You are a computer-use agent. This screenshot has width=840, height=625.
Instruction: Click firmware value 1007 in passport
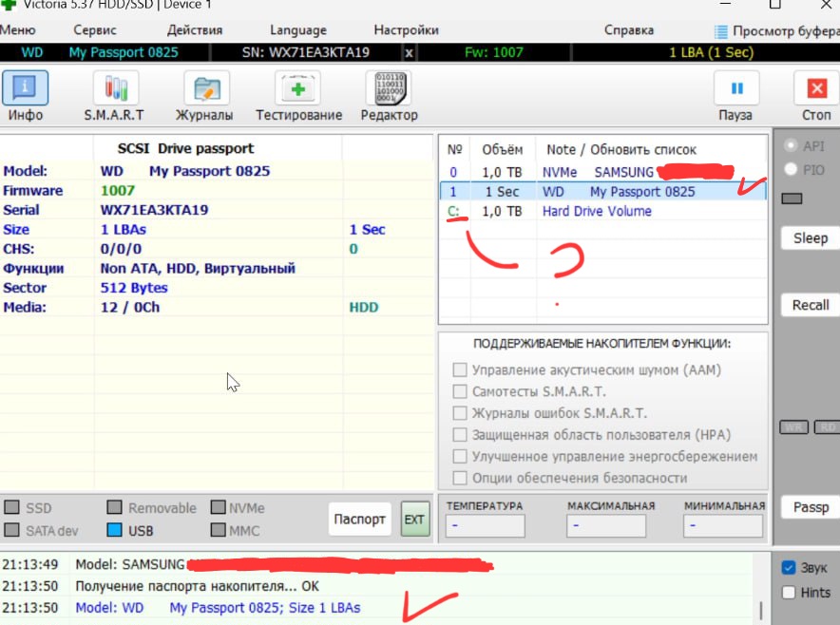[x=117, y=190]
